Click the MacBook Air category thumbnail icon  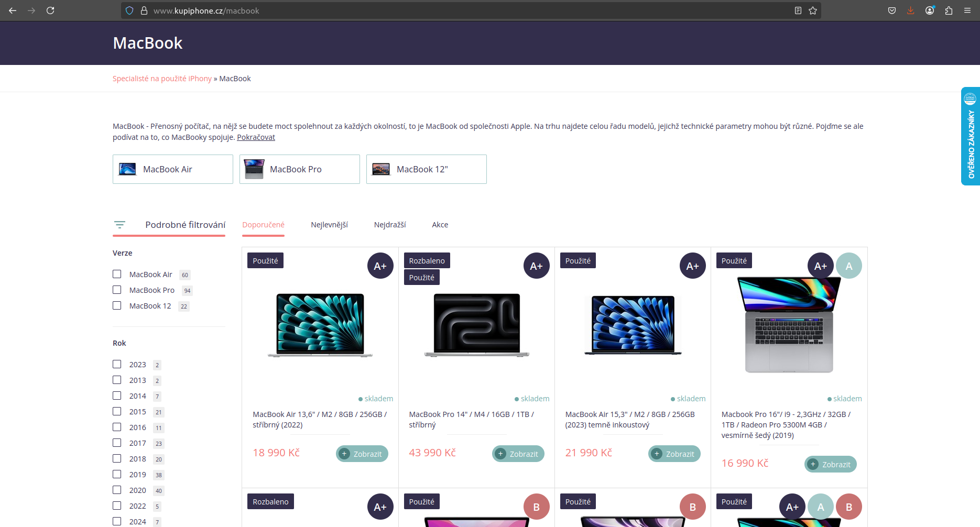pos(127,169)
